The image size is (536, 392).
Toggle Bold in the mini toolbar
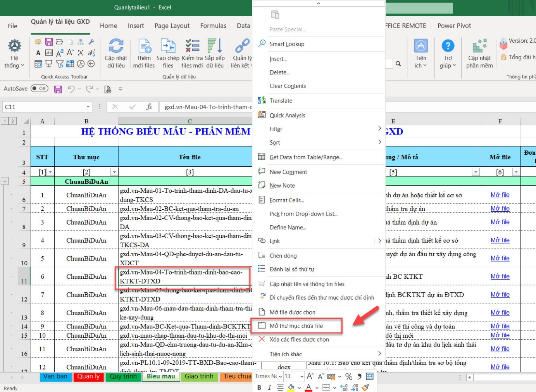tap(259, 387)
